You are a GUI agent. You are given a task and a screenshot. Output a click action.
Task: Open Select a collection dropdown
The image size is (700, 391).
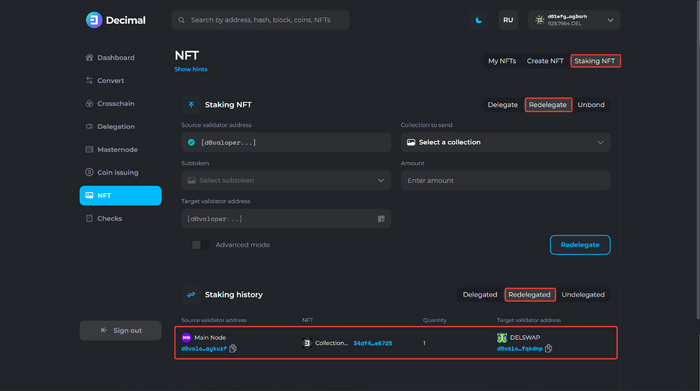pos(505,142)
